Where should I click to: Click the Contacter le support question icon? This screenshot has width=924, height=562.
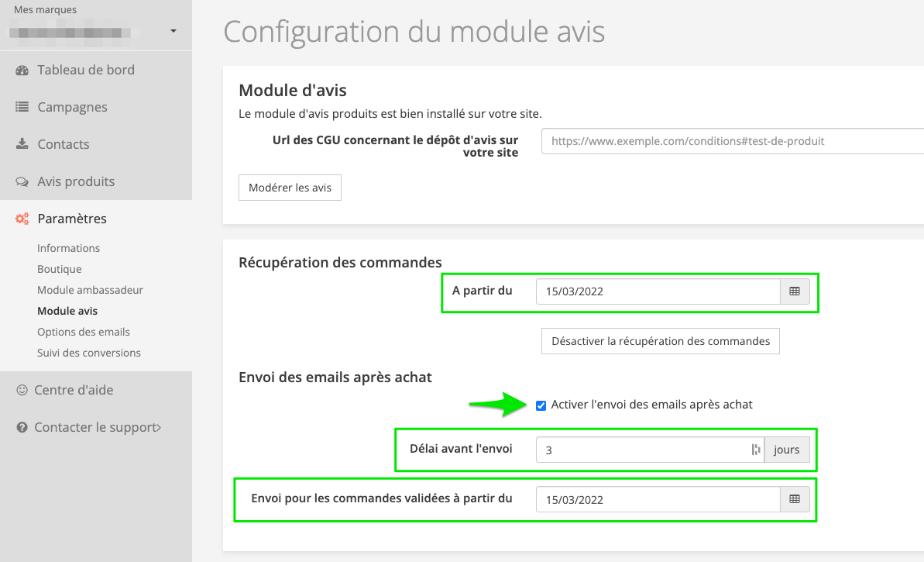(x=22, y=427)
